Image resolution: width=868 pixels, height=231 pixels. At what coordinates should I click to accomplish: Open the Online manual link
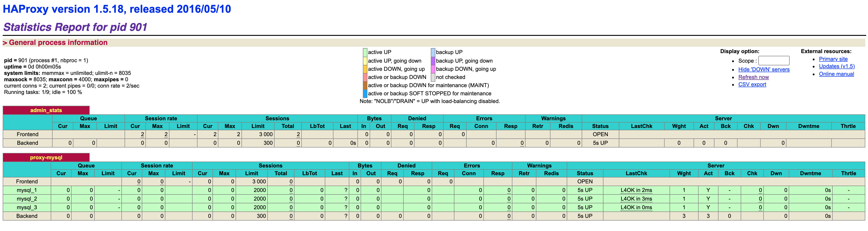coord(836,74)
